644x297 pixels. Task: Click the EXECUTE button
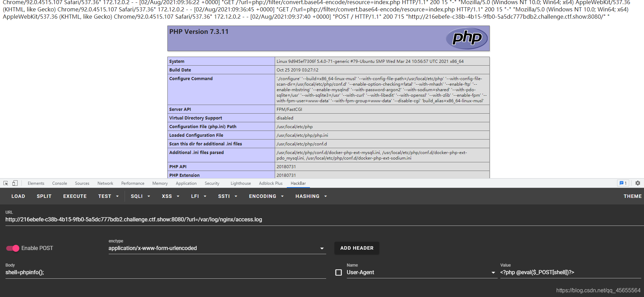point(75,196)
